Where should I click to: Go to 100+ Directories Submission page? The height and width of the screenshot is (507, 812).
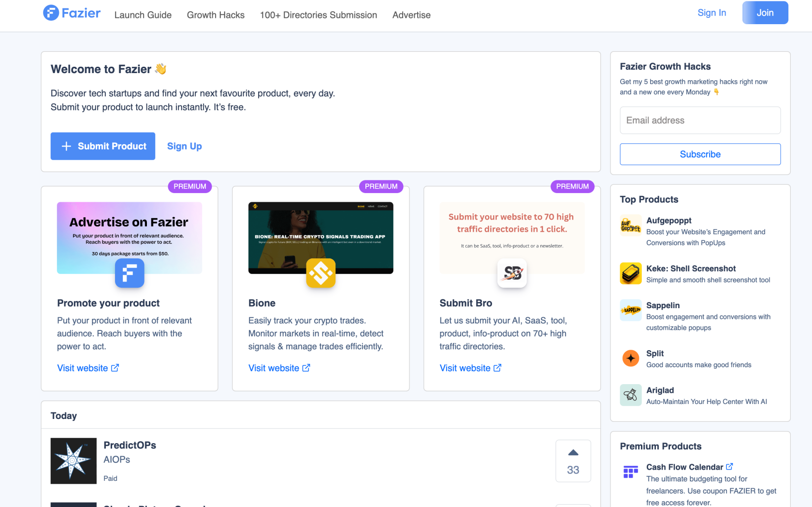319,15
